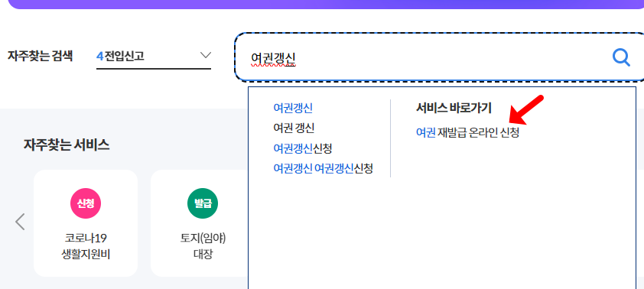Choose the 여권갱신 여권갱신신청 suggestion
Image resolution: width=644 pixels, height=289 pixels.
[323, 168]
